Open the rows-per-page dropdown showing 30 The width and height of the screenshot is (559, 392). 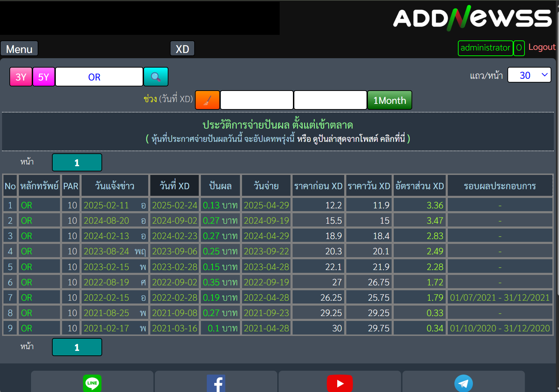pyautogui.click(x=529, y=75)
